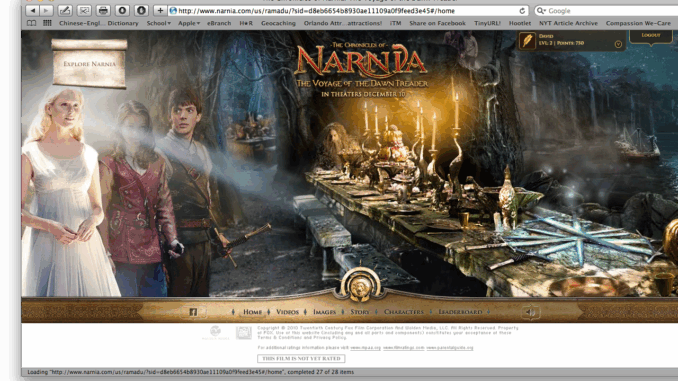
Task: Go back with the Safari back arrow
Action: coord(32,10)
